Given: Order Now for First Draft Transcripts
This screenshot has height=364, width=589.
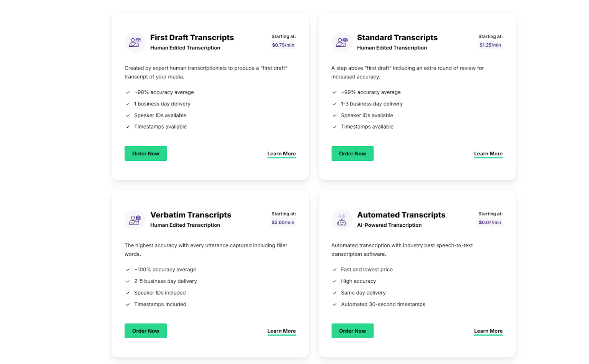Looking at the screenshot, I should [x=146, y=153].
